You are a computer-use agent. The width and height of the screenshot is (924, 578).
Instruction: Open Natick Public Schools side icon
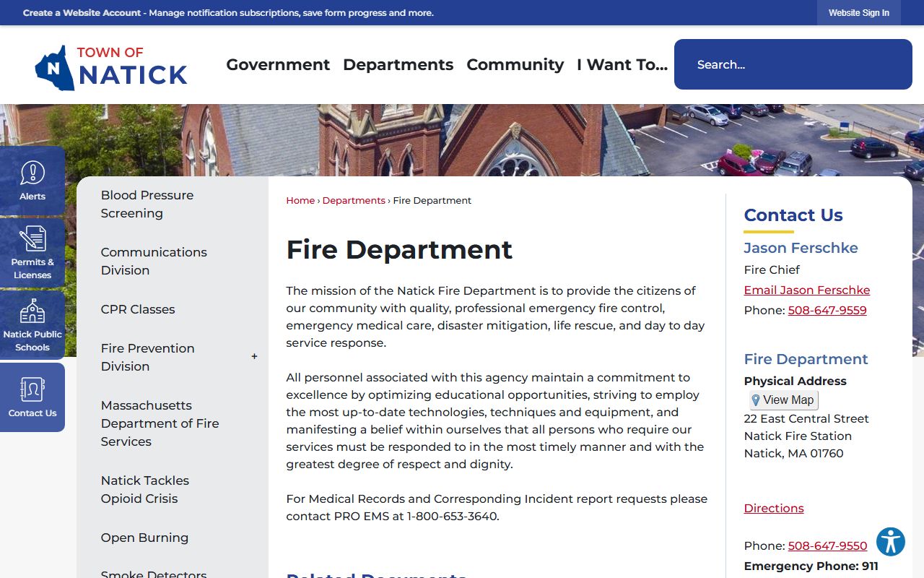pyautogui.click(x=32, y=325)
